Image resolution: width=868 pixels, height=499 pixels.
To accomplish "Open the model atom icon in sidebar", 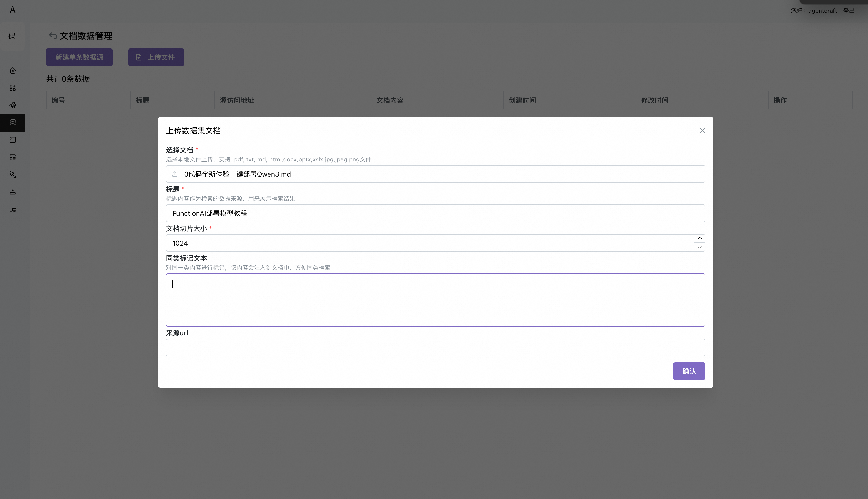I will coord(13,105).
